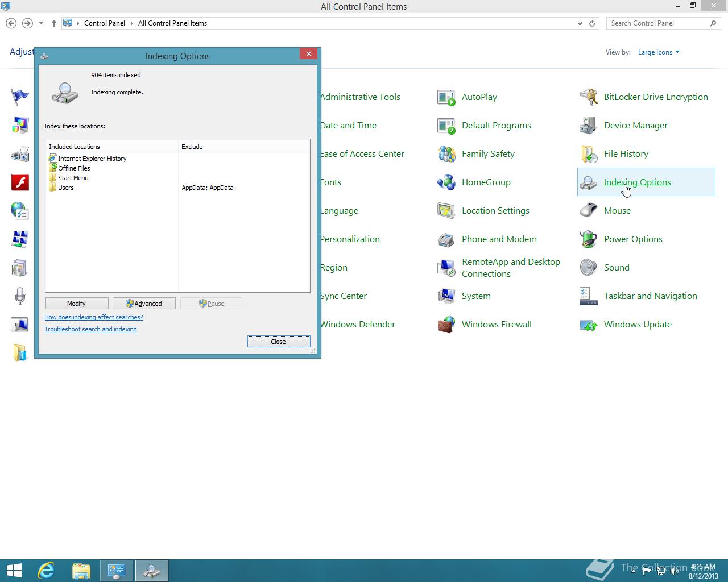Open the BitLocker Drive Encryption icon
Viewport: 728px width, 582px height.
tap(589, 97)
